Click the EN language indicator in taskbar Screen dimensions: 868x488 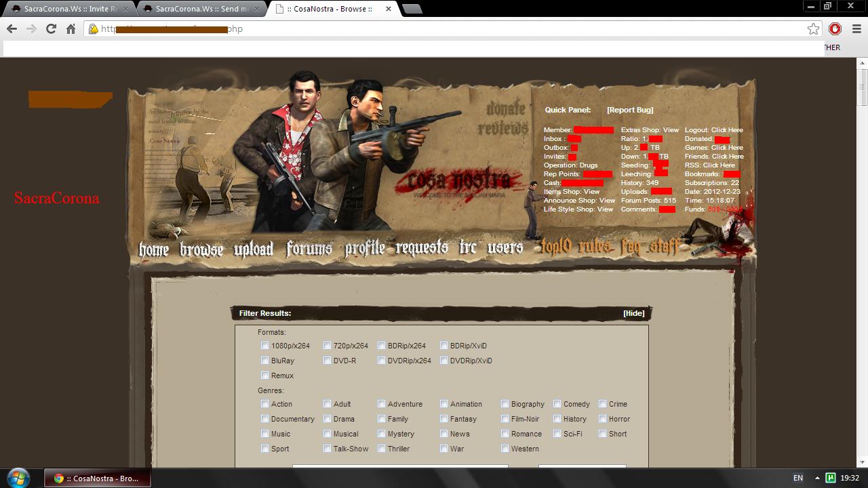pos(798,478)
